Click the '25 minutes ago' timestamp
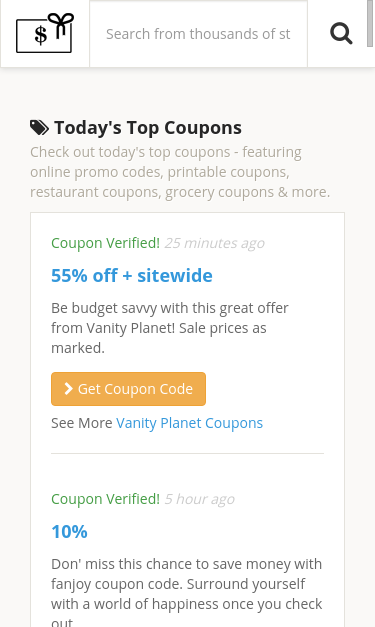The image size is (375, 627). pyautogui.click(x=215, y=243)
